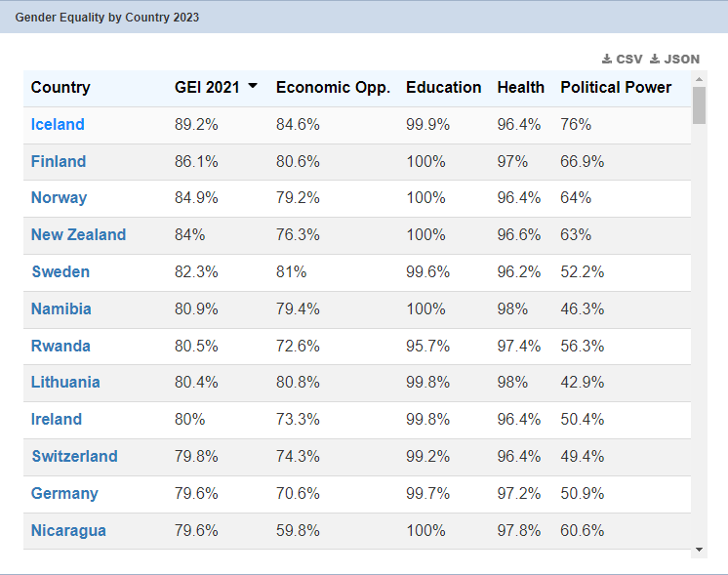Click the table scrollbar down arrow

point(699,550)
